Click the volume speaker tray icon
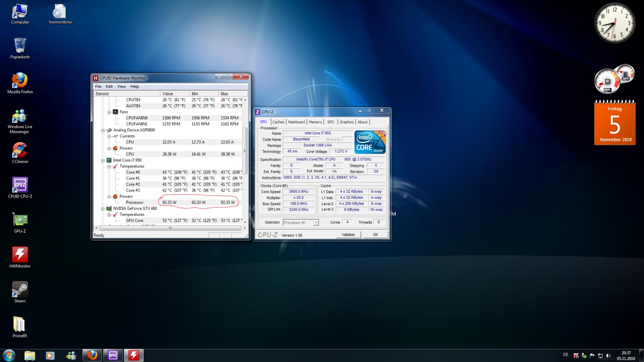 point(608,356)
